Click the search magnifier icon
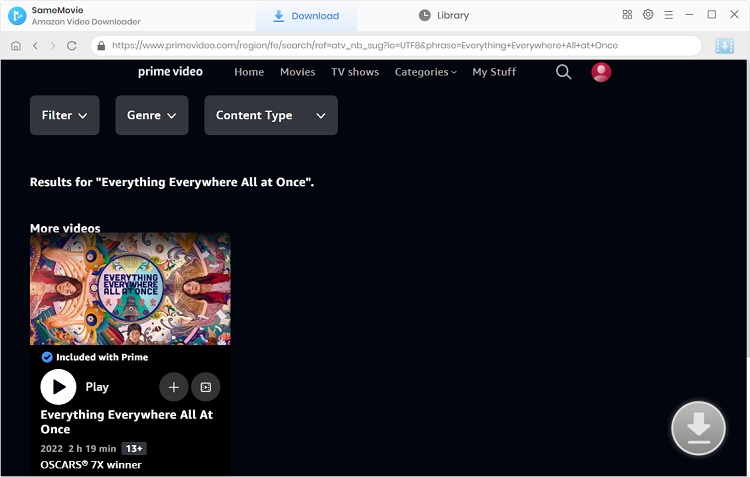Viewport: 750px width, 477px height. point(563,72)
